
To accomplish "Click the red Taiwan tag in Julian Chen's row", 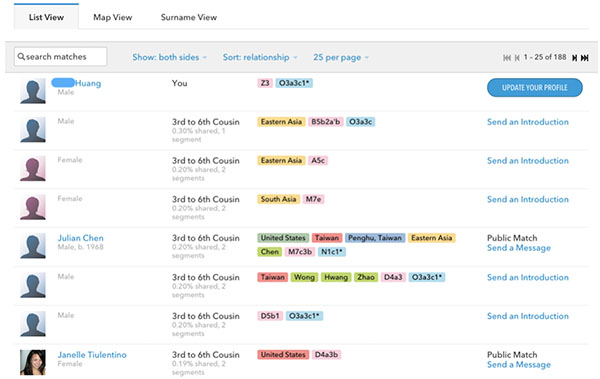I will click(327, 238).
